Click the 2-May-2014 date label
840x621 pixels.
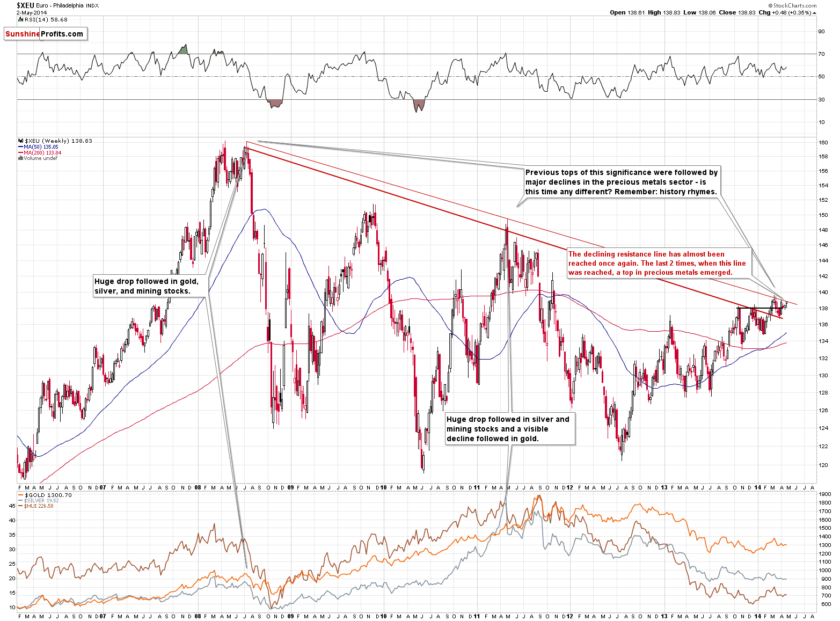31,12
